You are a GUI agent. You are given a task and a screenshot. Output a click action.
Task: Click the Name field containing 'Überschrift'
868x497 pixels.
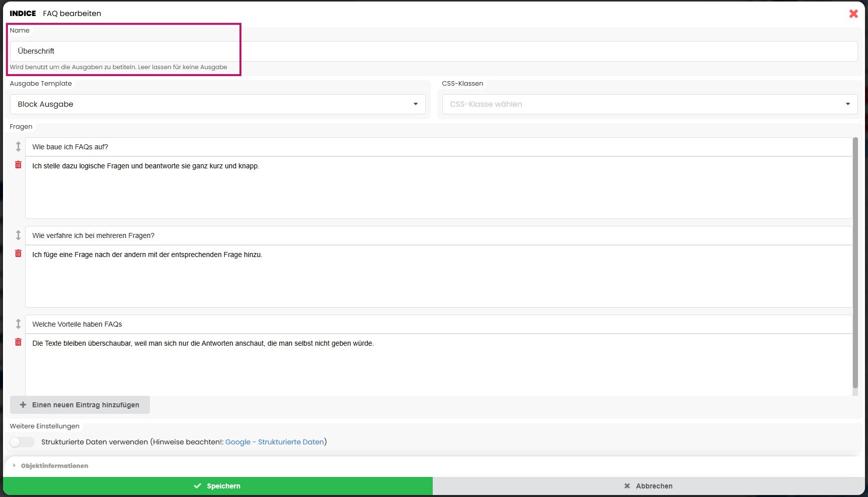[x=433, y=51]
